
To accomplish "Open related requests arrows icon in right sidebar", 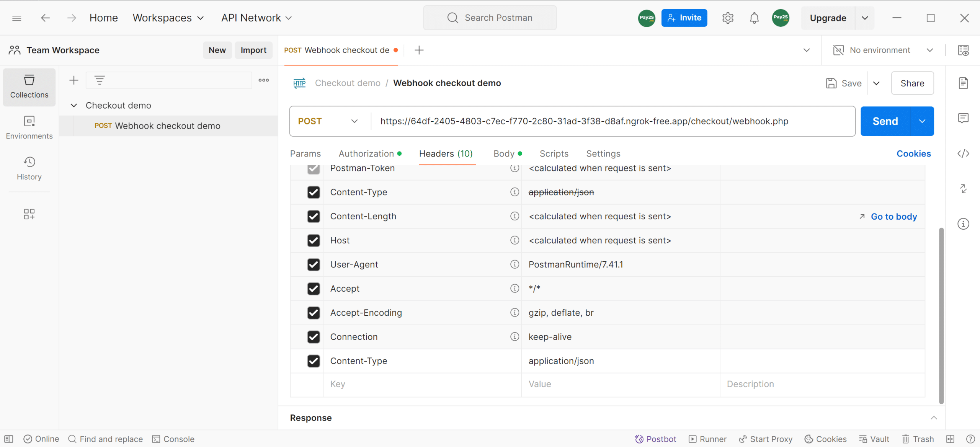I will pyautogui.click(x=963, y=189).
